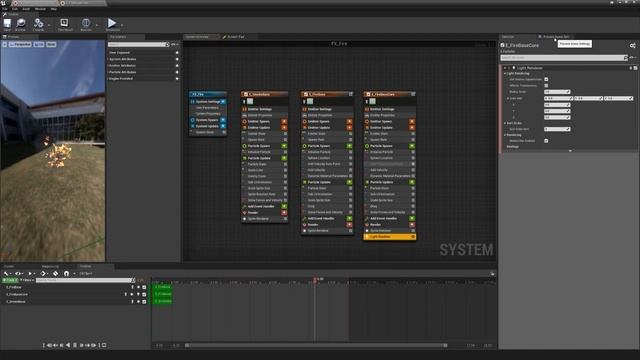Click the E_FireBase renderer thumbnail swatch
Screen dimensions: 640x360
click(310, 101)
